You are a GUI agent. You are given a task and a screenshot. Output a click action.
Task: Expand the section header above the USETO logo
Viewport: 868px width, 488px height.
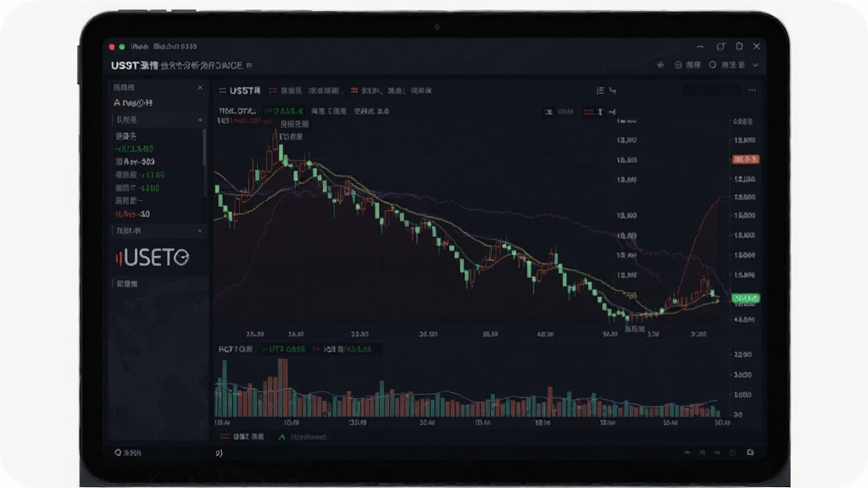click(159, 230)
